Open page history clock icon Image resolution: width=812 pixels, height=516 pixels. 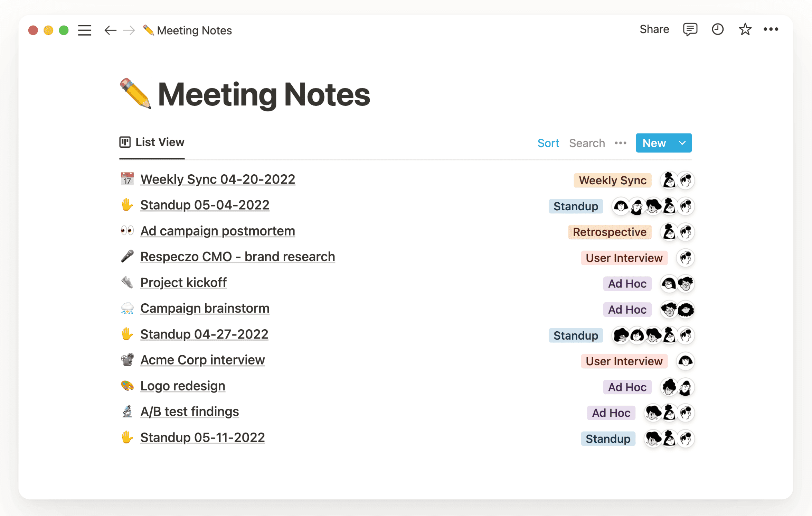coord(717,29)
